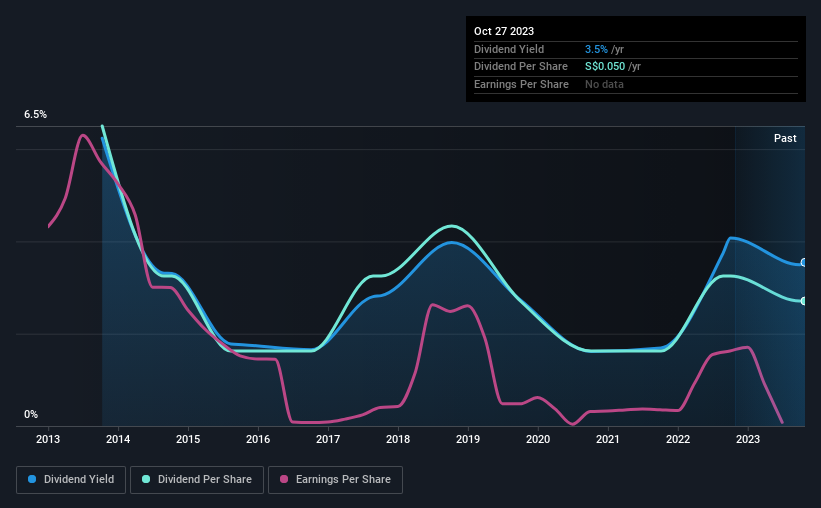Select the 2019 x-axis label
Image resolution: width=821 pixels, height=508 pixels.
[468, 439]
